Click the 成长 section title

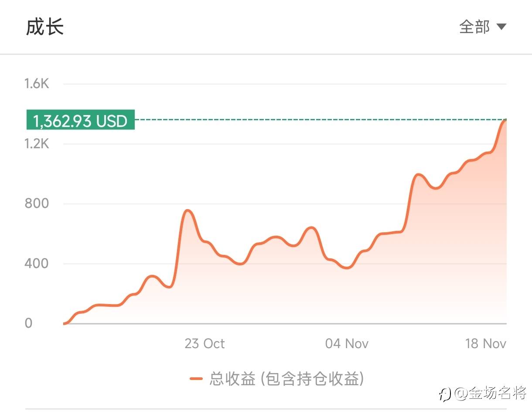tap(45, 27)
